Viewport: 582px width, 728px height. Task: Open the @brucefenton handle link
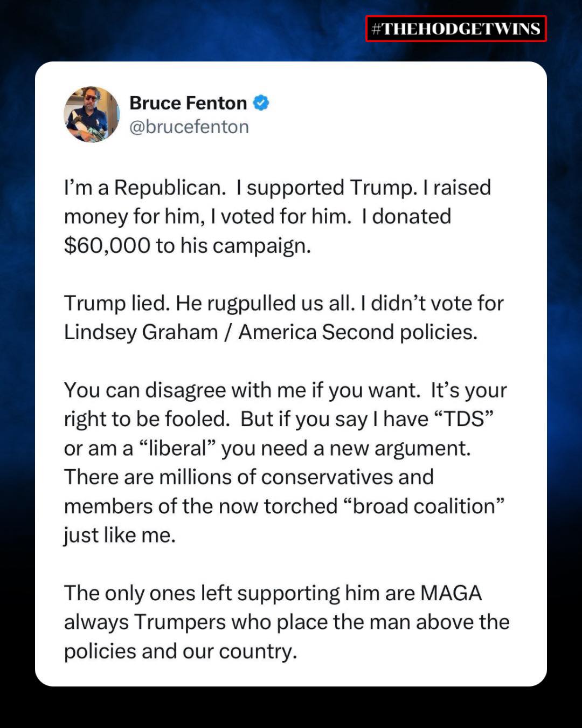[x=189, y=127]
